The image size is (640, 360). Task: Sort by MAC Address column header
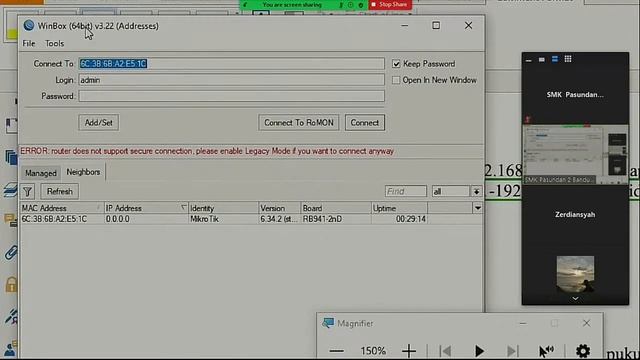pyautogui.click(x=61, y=208)
